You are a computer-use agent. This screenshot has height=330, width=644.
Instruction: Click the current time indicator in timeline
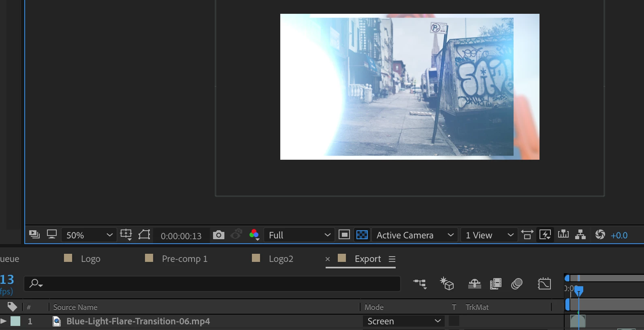[579, 291]
